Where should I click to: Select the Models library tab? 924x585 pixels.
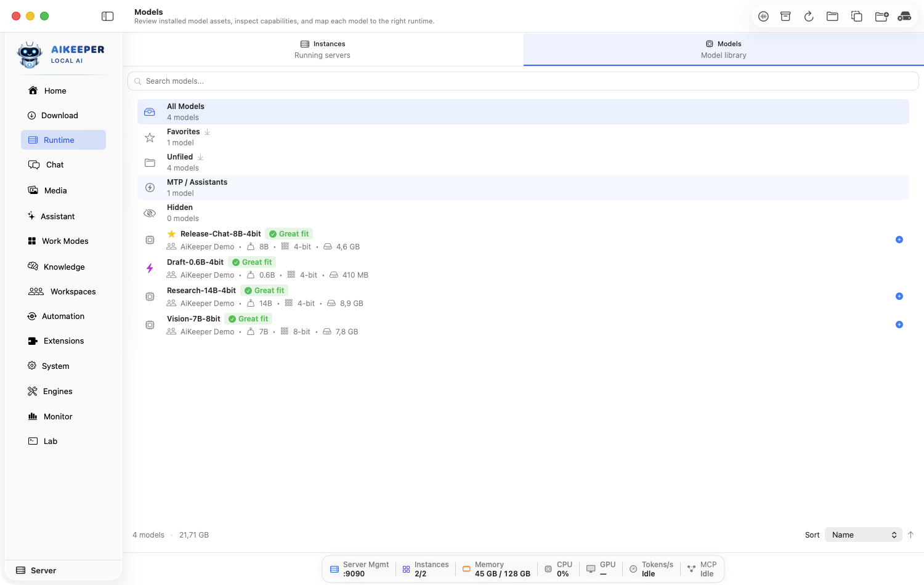(724, 49)
